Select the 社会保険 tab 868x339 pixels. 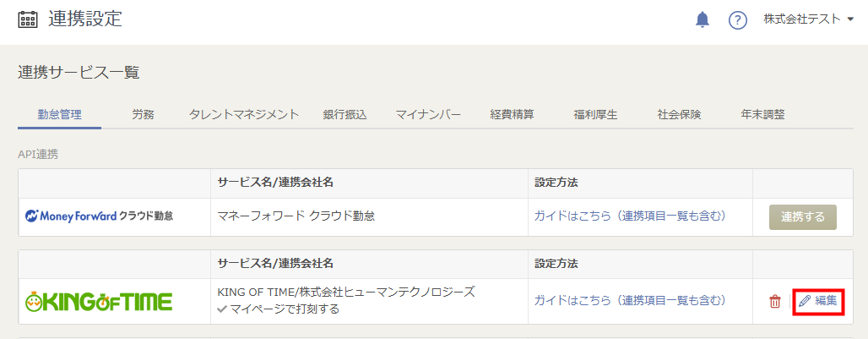click(679, 114)
